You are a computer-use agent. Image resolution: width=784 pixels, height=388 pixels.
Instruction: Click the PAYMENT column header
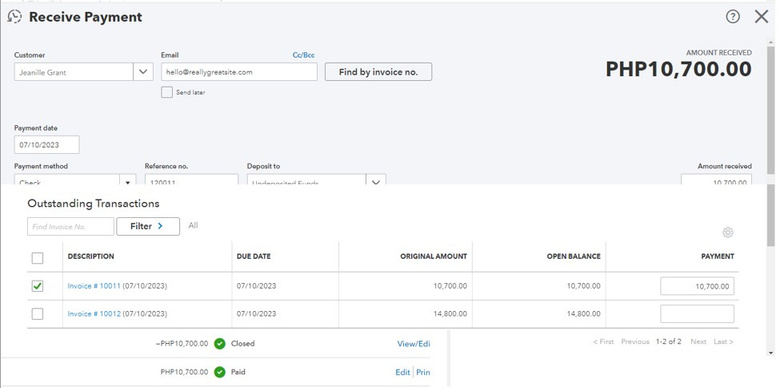(x=718, y=256)
